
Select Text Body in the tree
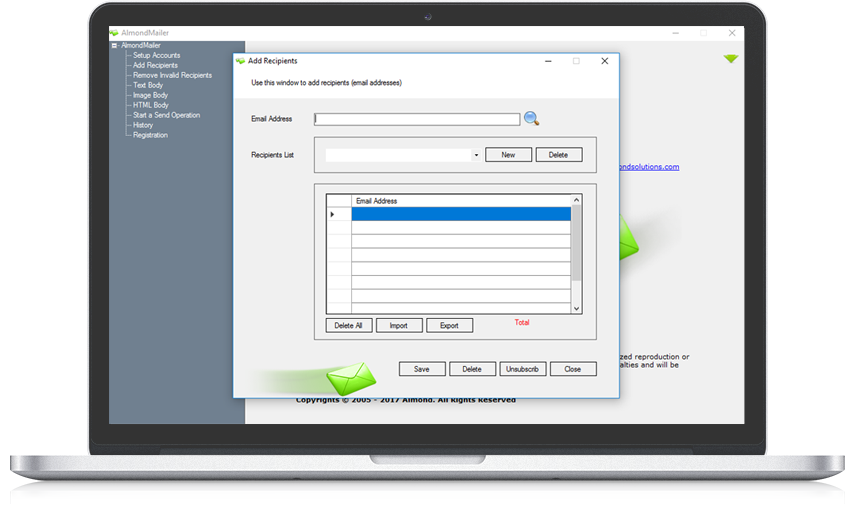click(148, 86)
